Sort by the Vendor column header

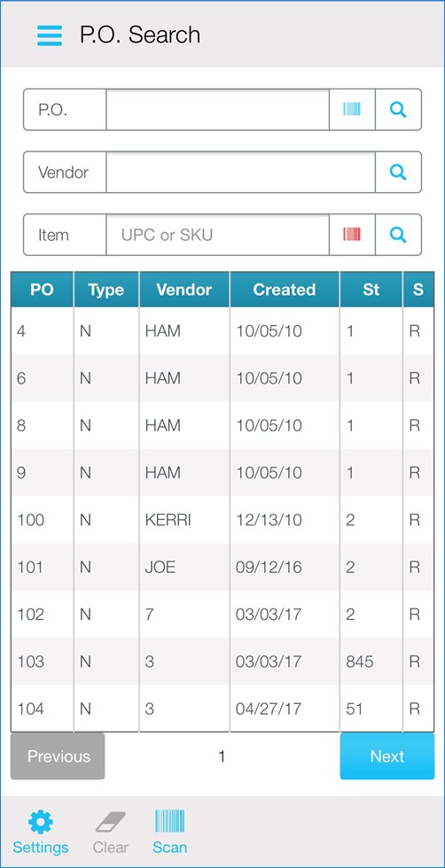point(184,290)
